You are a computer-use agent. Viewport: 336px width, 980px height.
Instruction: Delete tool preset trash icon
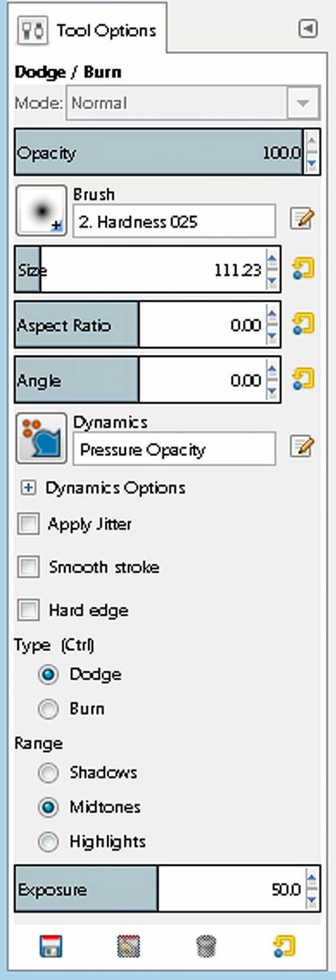coord(207,946)
